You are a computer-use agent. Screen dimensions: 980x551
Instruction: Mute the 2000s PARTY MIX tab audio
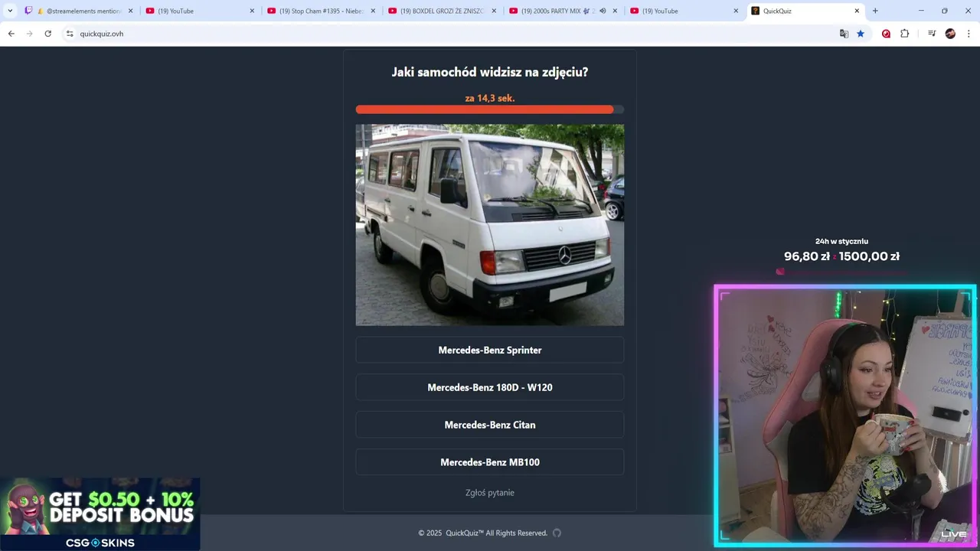tap(603, 11)
